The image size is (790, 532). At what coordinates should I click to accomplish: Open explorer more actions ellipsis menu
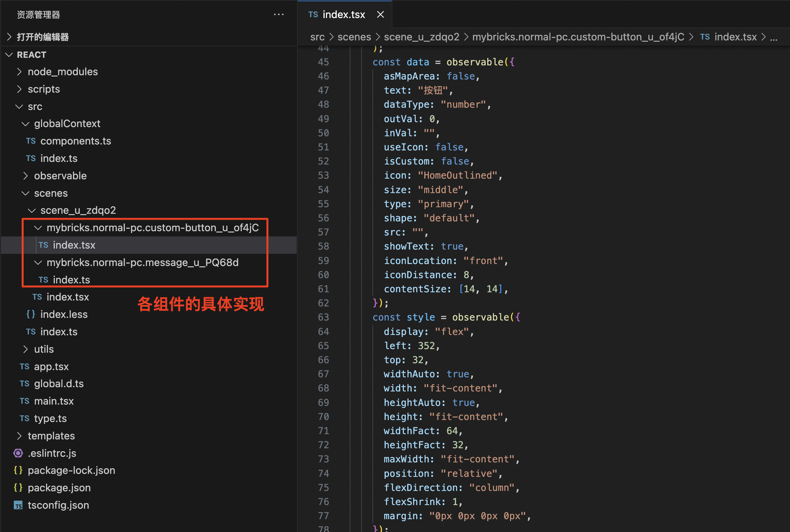point(279,14)
